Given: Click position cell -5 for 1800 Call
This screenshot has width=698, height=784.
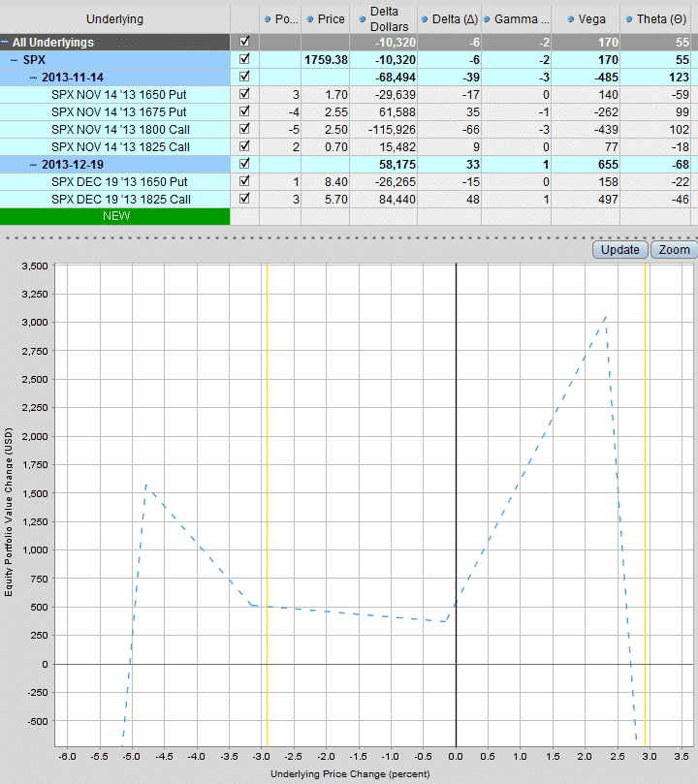Looking at the screenshot, I should click(x=294, y=130).
